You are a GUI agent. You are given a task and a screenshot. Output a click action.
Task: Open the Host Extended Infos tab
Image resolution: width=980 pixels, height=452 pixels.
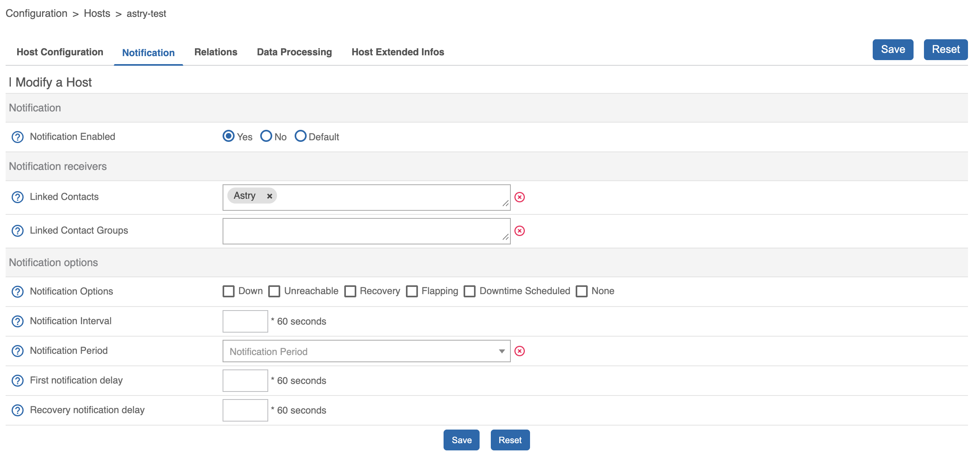[x=398, y=52]
